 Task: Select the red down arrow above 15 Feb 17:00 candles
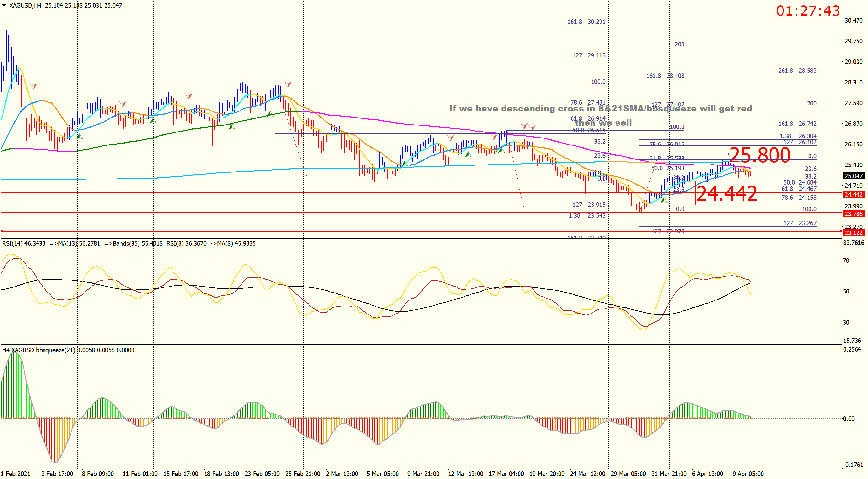(189, 96)
